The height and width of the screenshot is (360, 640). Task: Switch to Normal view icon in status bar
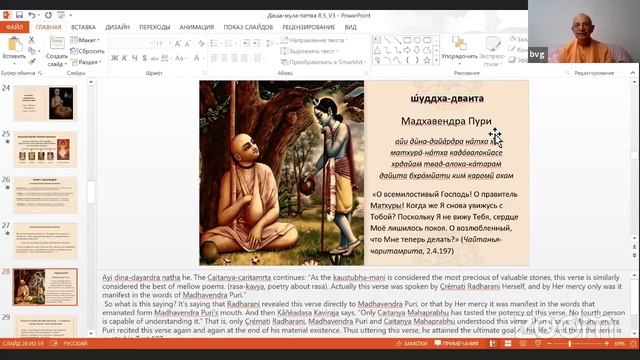(x=493, y=344)
